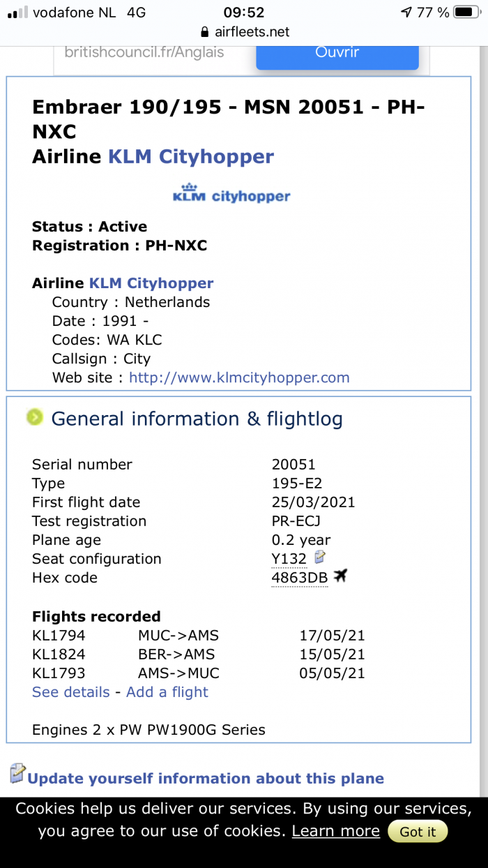This screenshot has height=868, width=488.
Task: Click Add a flight link
Action: tap(167, 692)
